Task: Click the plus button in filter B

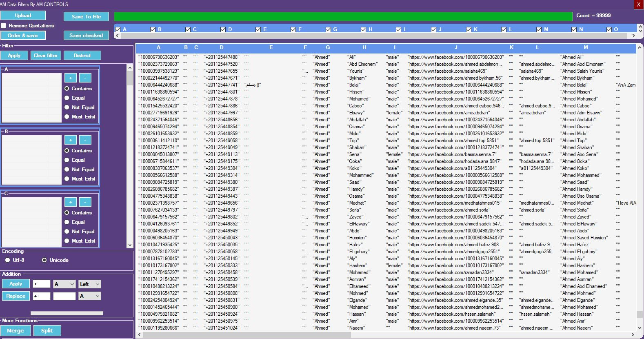Action: 70,140
